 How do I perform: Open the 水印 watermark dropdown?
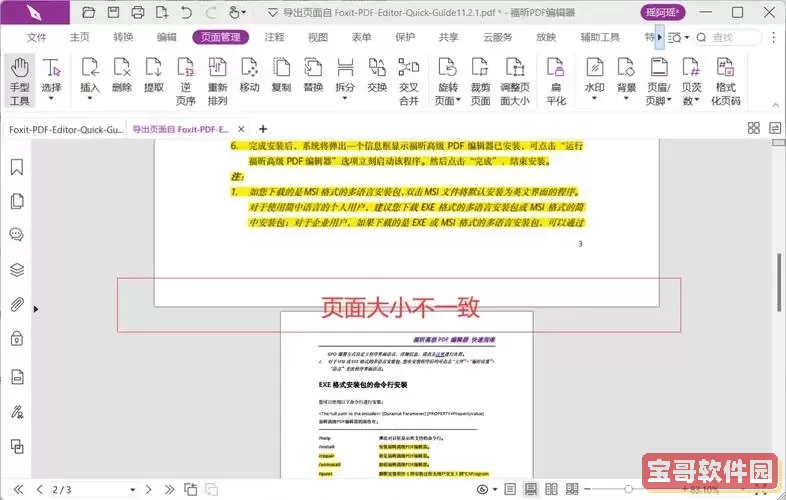(x=594, y=98)
